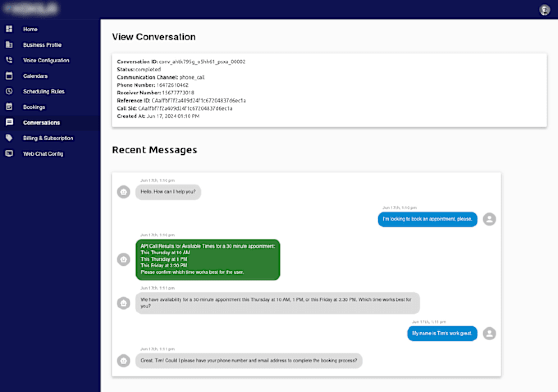Click the "Hello. How can I help you?" bubble
This screenshot has width=558, height=392.
pyautogui.click(x=168, y=192)
